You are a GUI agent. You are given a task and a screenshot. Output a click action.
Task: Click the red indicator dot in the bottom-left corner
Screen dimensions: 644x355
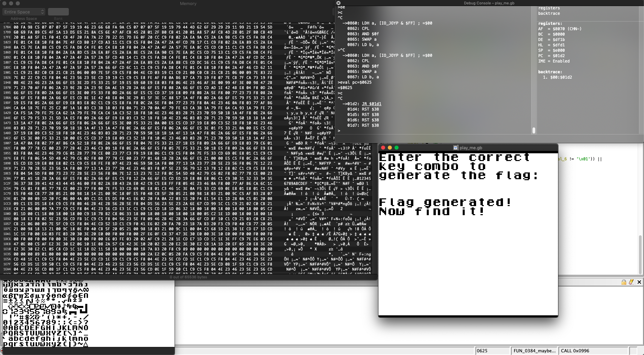point(2,351)
